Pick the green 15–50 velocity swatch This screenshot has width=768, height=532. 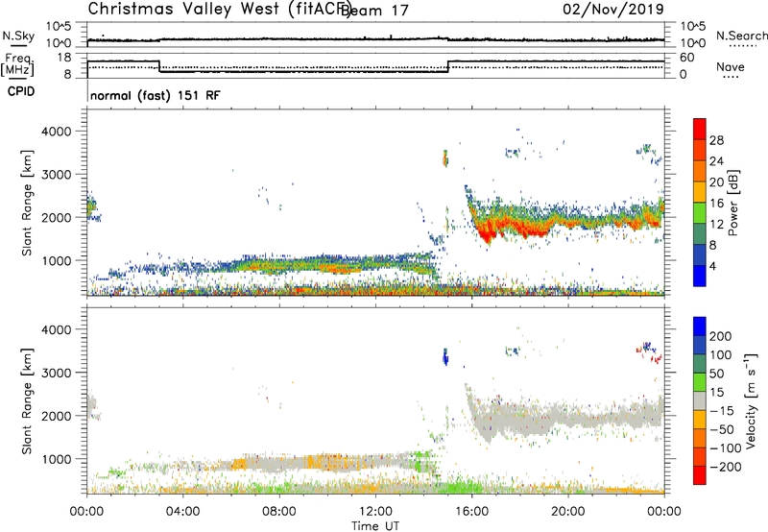pyautogui.click(x=700, y=382)
